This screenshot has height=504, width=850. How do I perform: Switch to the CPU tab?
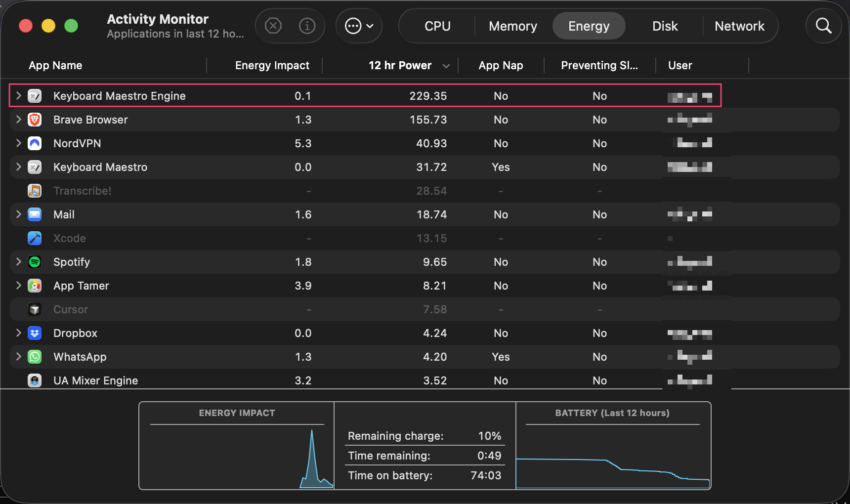coord(437,26)
